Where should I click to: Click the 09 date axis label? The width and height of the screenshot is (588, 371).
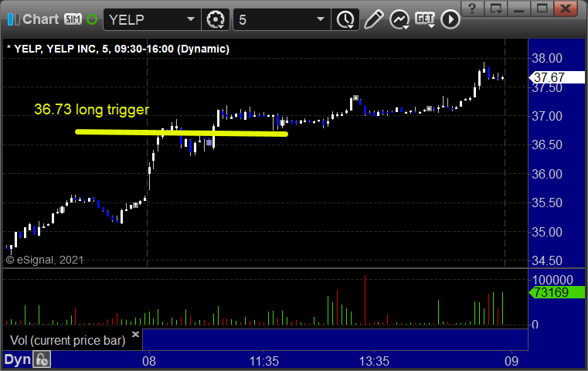click(x=512, y=361)
